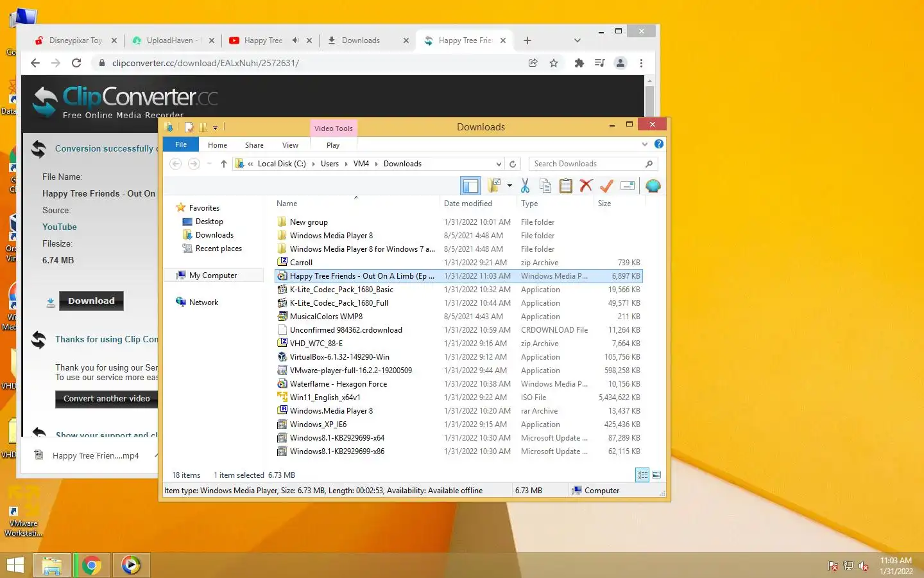924x578 pixels.
Task: Open quick access toolbar customize dropdown
Action: [x=216, y=127]
